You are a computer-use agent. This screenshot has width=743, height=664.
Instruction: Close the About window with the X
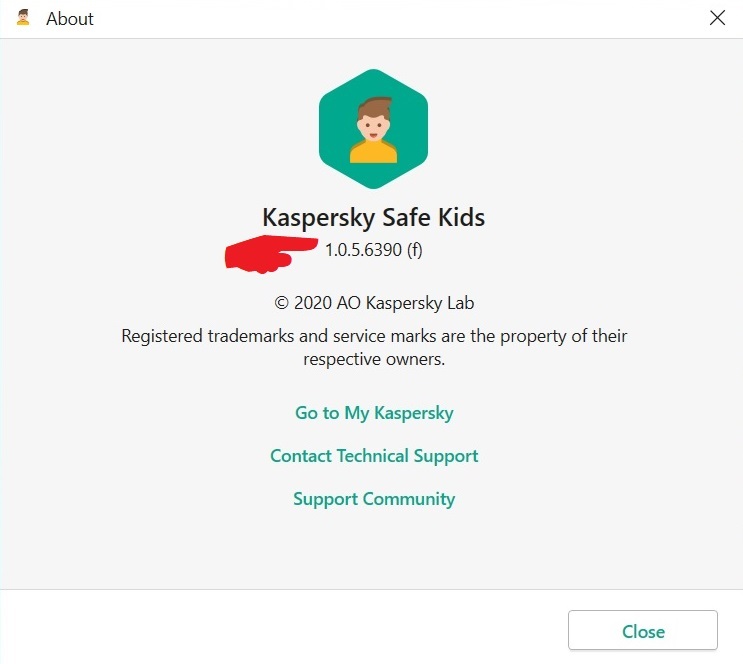tap(717, 18)
